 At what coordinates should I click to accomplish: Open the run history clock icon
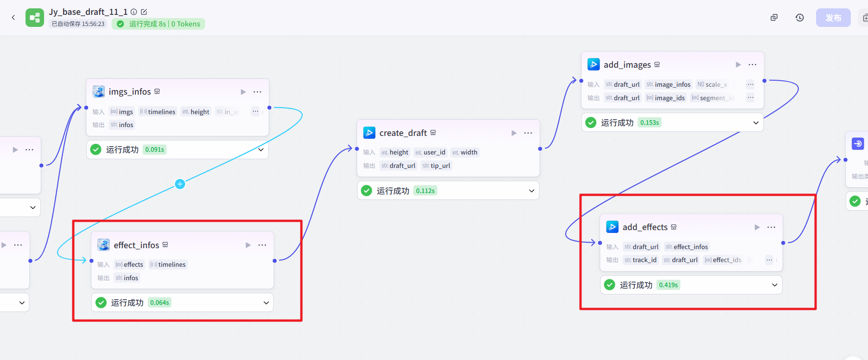tap(799, 18)
